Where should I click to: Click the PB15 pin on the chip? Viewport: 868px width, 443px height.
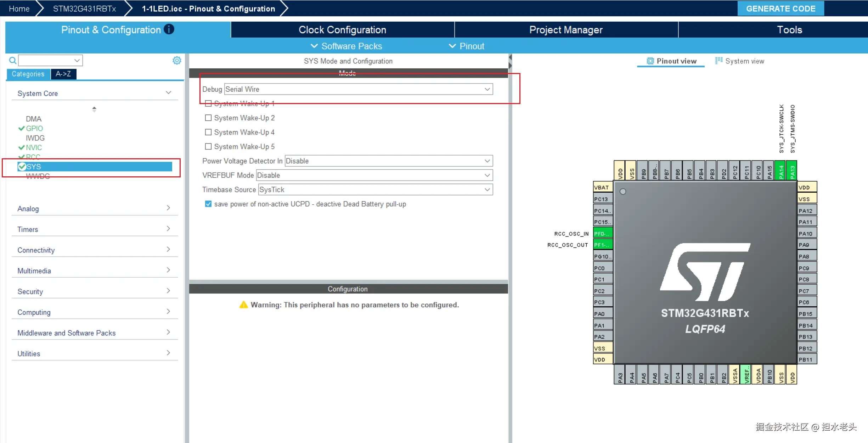pyautogui.click(x=807, y=314)
